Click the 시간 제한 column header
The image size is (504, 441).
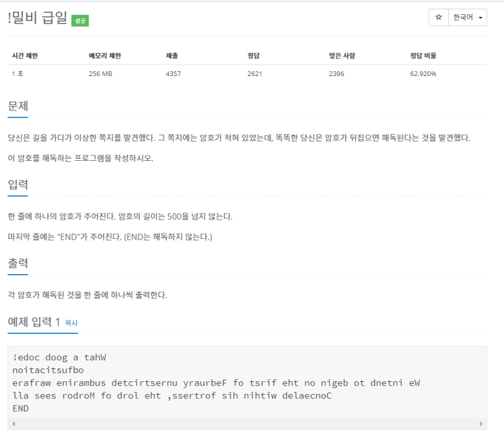click(x=24, y=56)
